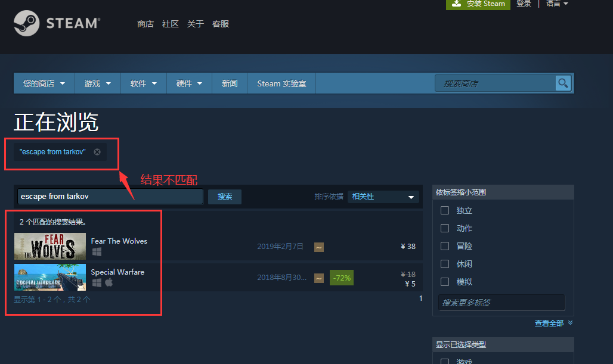Click the review icon on Special Warfare row
Screen dimensions: 613x364
[319, 278]
